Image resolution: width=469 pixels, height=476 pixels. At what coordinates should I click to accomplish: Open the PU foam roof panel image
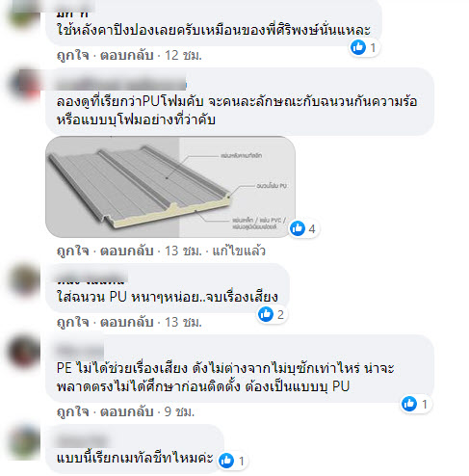pyautogui.click(x=170, y=187)
